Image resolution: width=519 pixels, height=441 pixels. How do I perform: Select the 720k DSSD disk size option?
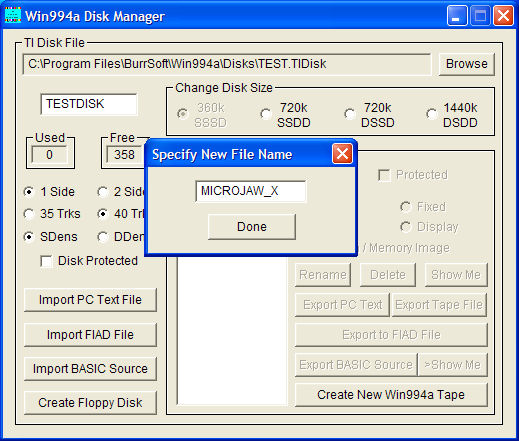pos(350,114)
